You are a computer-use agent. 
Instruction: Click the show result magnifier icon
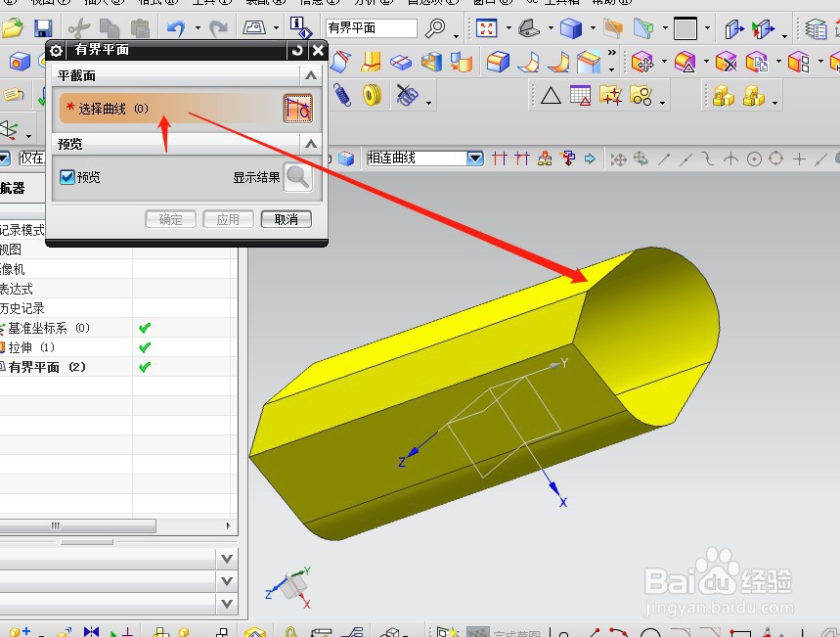point(297,177)
